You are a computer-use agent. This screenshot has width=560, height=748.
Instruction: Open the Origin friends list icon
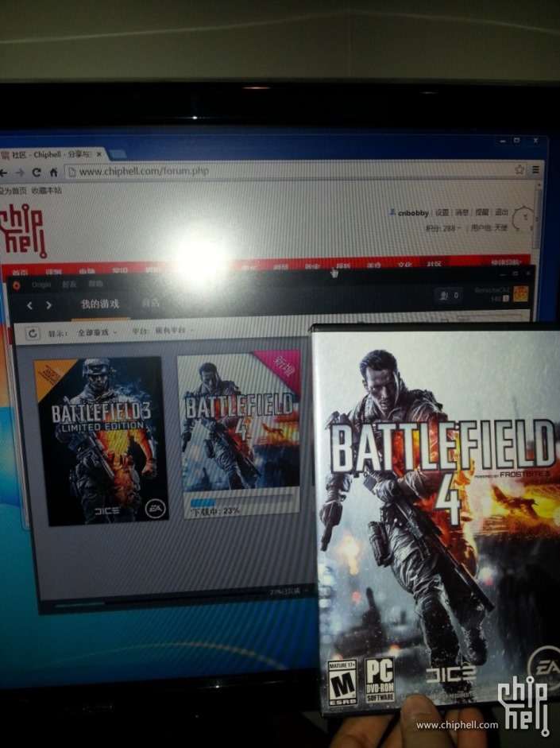(x=449, y=296)
